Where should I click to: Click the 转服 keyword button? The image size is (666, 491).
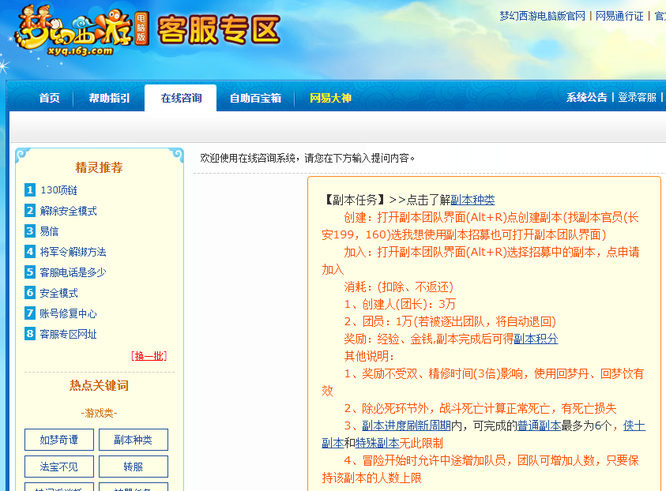coord(133,466)
